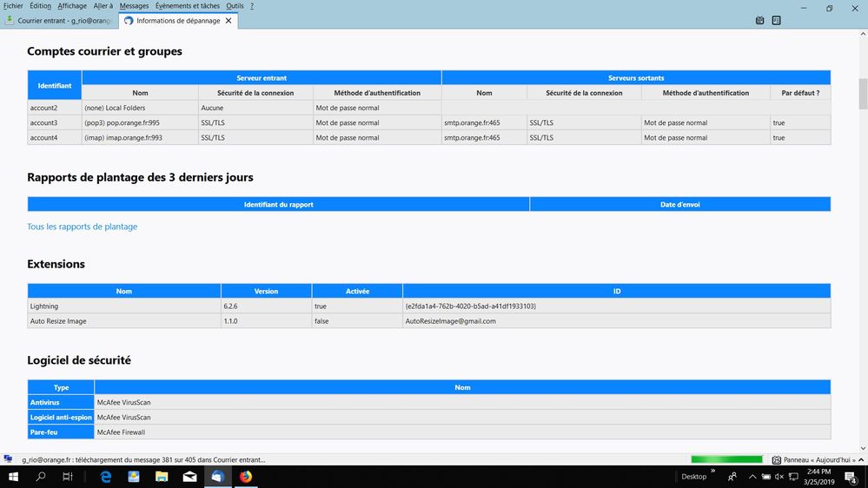Viewport: 868px width, 488px height.
Task: Click the Antivirus row header
Action: coord(61,402)
